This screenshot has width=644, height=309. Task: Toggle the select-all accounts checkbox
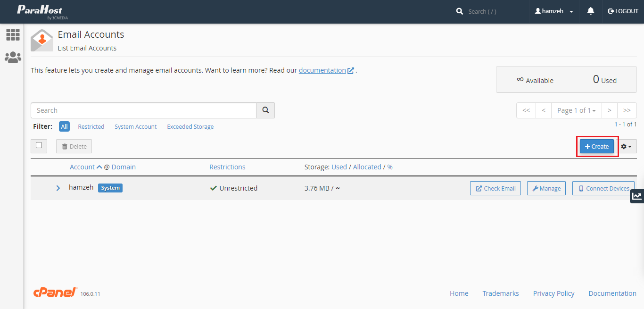pyautogui.click(x=39, y=146)
